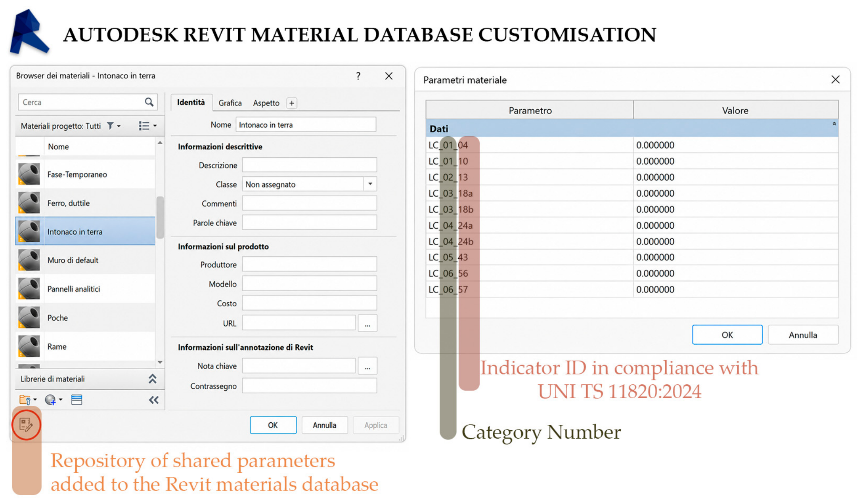Select the Fase-Temporaneo material thumbnail
This screenshot has width=863, height=504.
(x=29, y=174)
